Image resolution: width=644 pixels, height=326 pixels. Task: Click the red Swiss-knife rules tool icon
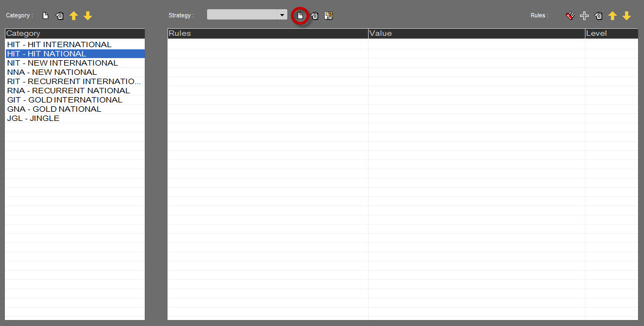[570, 16]
